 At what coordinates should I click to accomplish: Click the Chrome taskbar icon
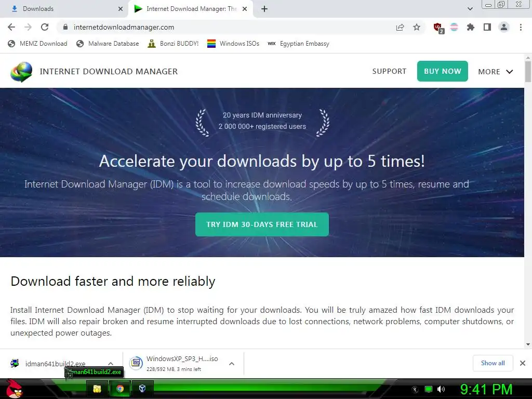(x=120, y=389)
